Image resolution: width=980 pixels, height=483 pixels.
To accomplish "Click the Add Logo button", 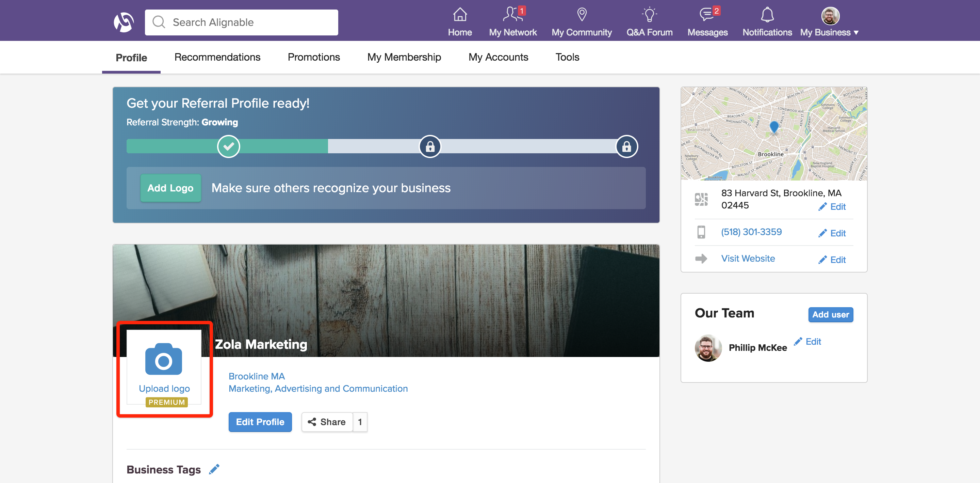I will click(170, 188).
